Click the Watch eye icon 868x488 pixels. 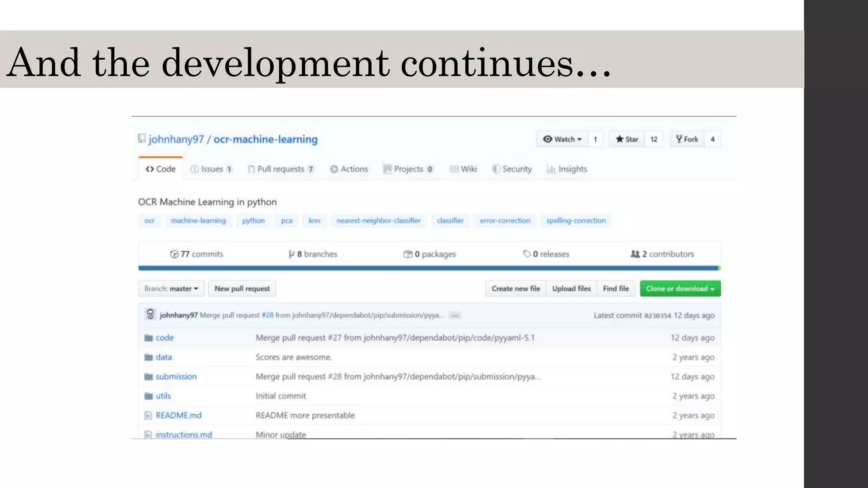pos(548,139)
